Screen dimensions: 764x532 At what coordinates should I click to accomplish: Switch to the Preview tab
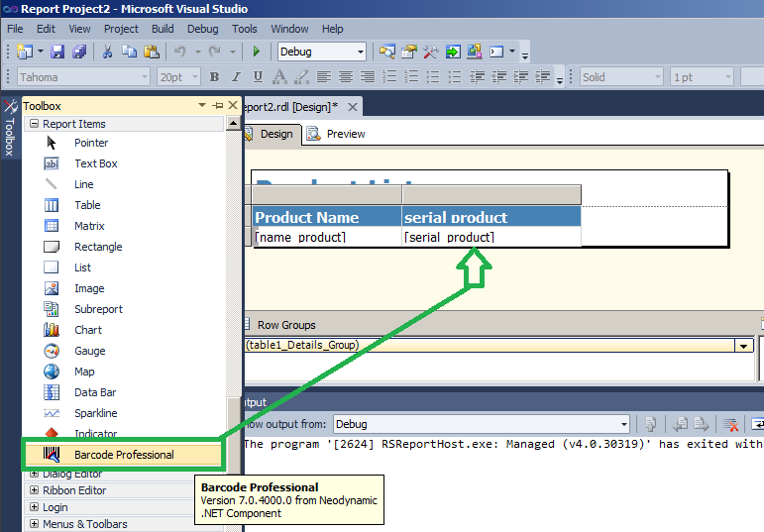(336, 134)
